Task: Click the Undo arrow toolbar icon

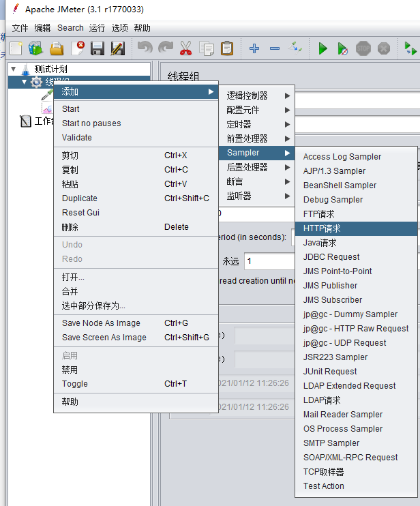Action: 145,48
